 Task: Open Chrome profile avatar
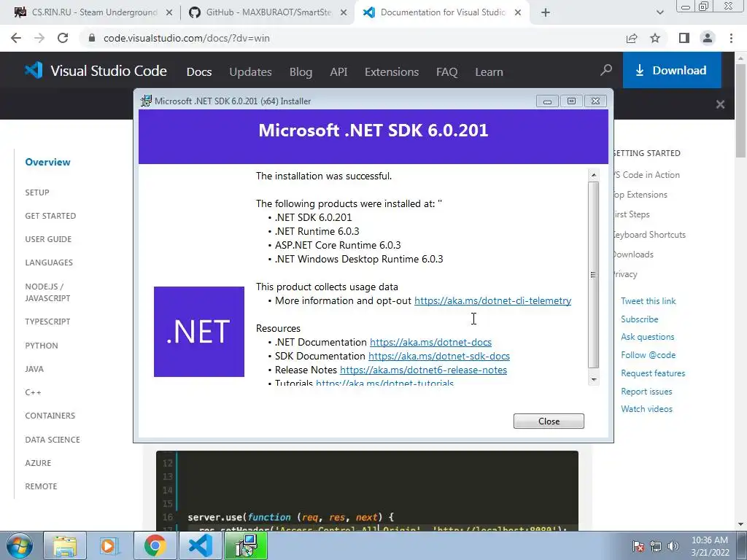coord(708,38)
